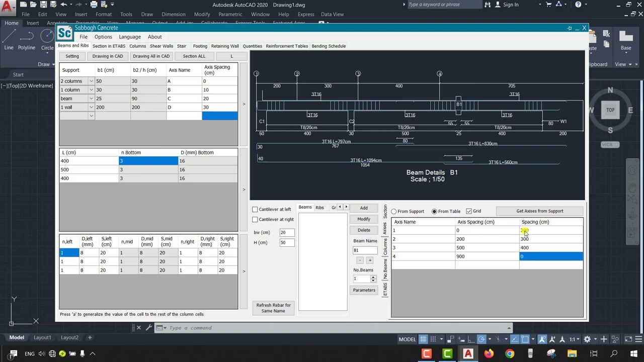Toggle object snap square icon in status bar
This screenshot has width=644, height=362.
click(525, 339)
